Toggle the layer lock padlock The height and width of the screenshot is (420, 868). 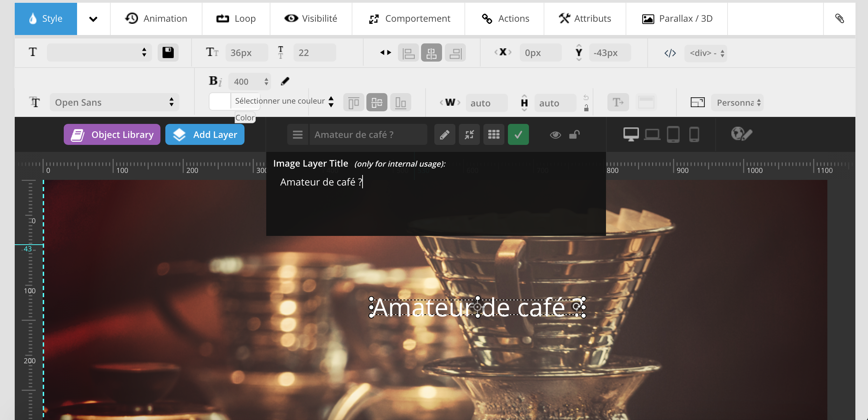pos(574,135)
